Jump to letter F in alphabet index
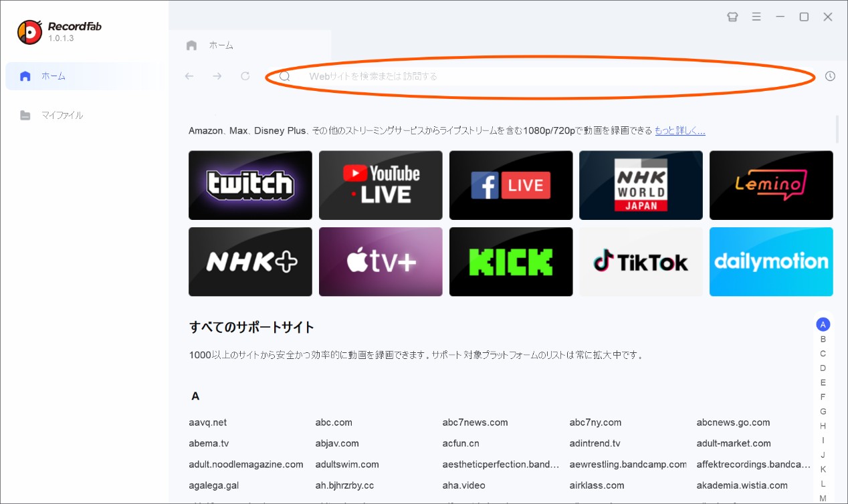 pos(823,397)
